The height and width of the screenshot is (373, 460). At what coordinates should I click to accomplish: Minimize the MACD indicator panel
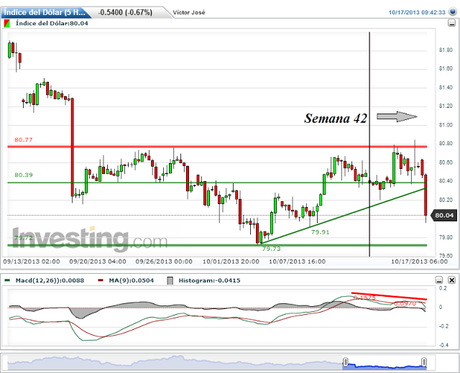pos(439,280)
